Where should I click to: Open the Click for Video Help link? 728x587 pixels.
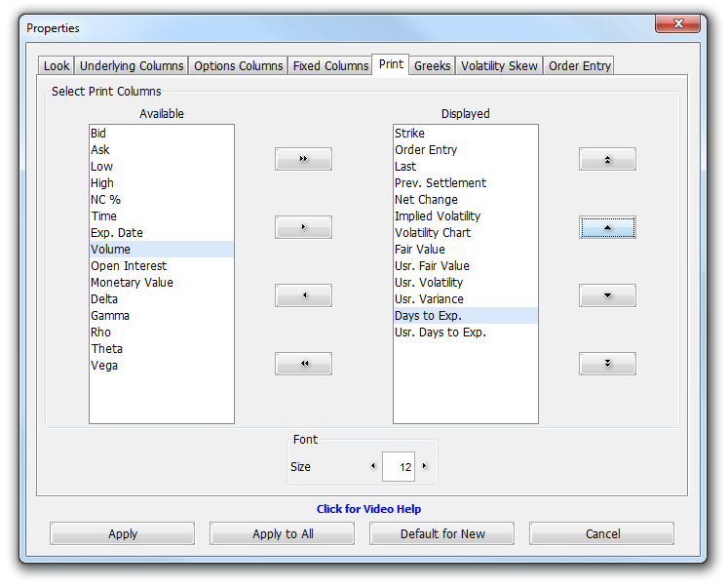tap(368, 509)
